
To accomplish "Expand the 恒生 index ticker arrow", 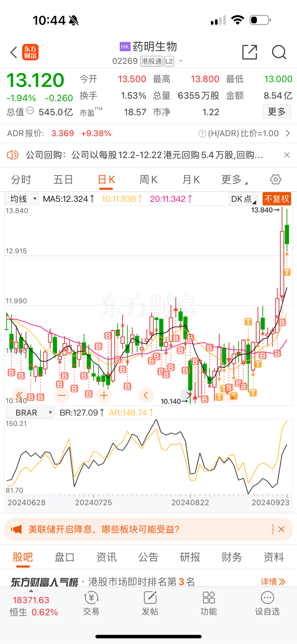I will (x=31, y=591).
